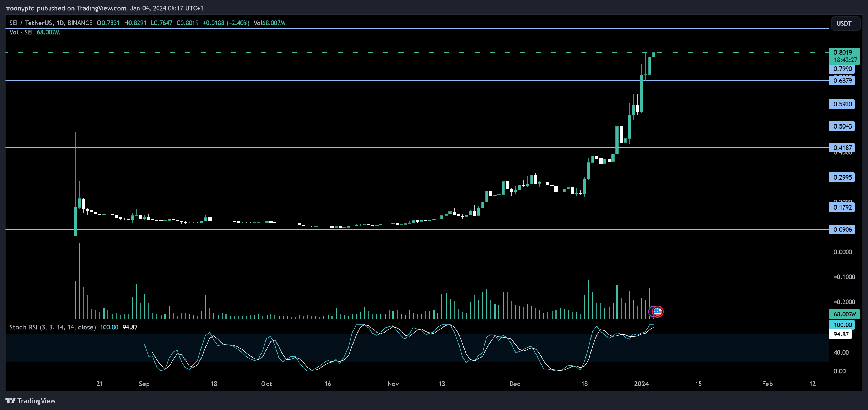Click the +0.0188 (+2.40%) change value
Viewport: 868px width, 410px height.
point(226,23)
